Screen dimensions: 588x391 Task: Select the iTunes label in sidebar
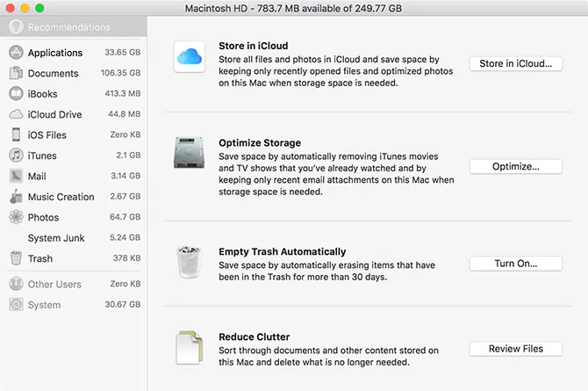(x=42, y=156)
